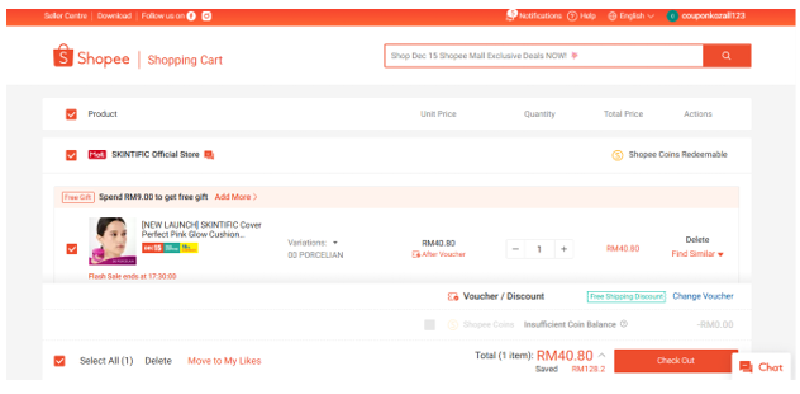Click the After Voucher ticket icon
Viewport: 800px width, 394px height.
click(x=416, y=254)
